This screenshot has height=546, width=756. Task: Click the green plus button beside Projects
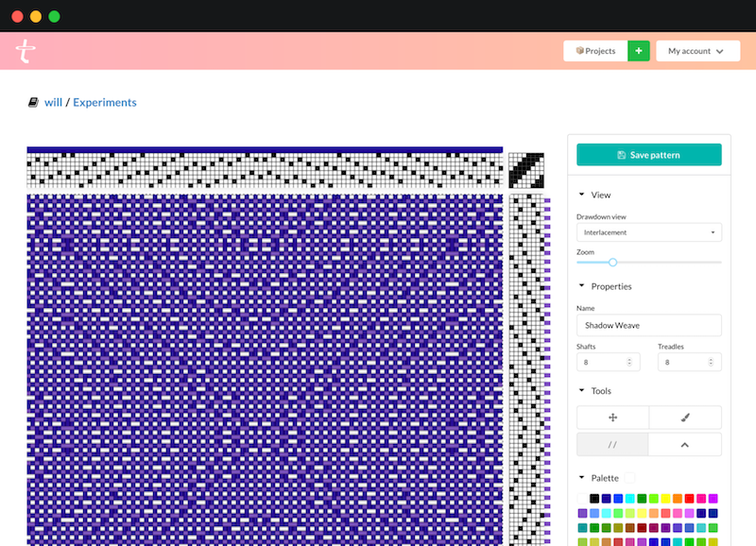click(639, 50)
